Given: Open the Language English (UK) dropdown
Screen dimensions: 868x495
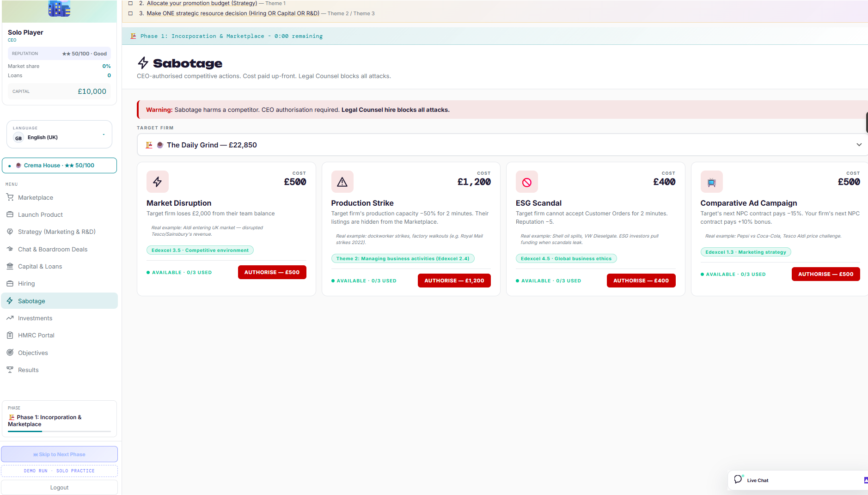Looking at the screenshot, I should coord(59,134).
